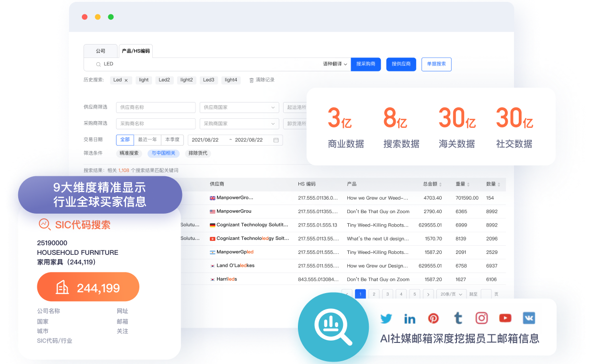This screenshot has width=593, height=364.
Task: Click the VK social icon
Action: (529, 318)
